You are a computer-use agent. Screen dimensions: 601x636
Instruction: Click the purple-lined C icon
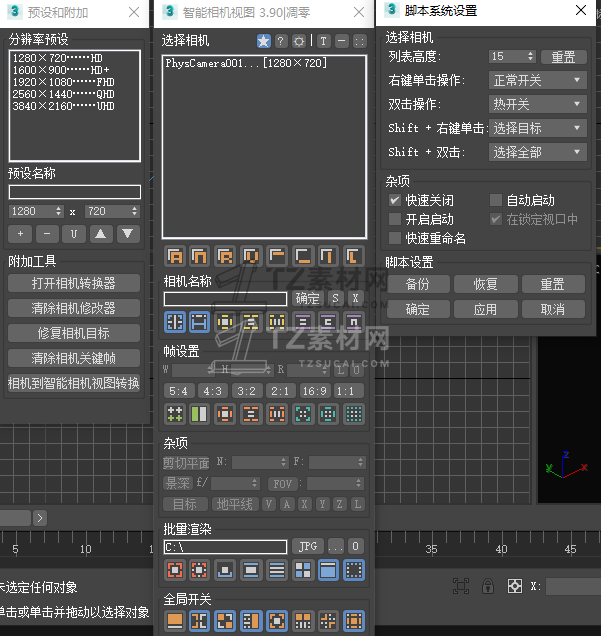pyautogui.click(x=328, y=322)
